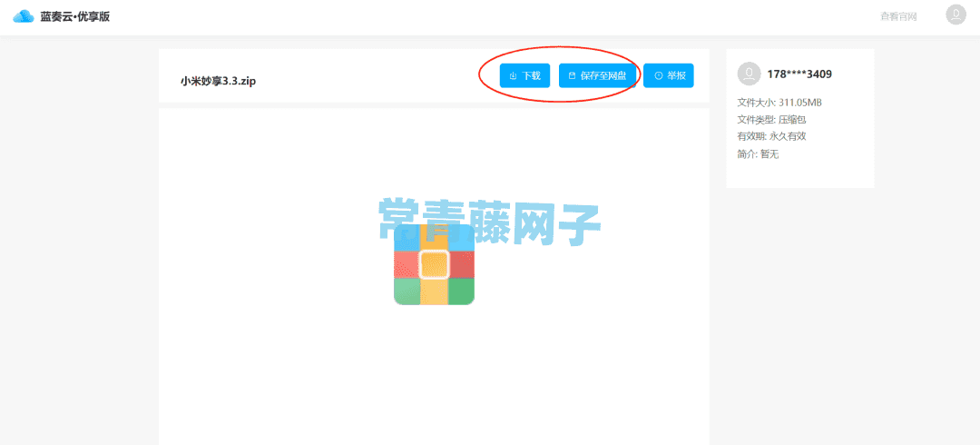Viewport: 980px width, 445px height.
Task: Click the 文件类型: 压缩包 text
Action: pyautogui.click(x=772, y=119)
